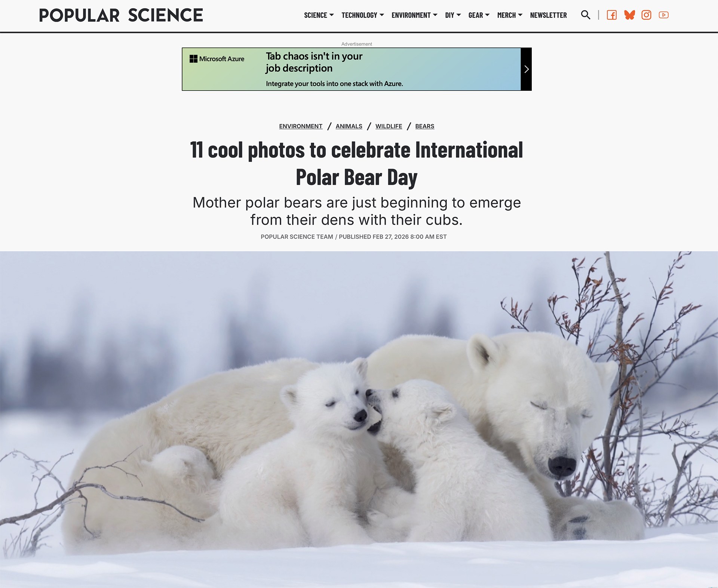Open the YouTube icon in header

664,15
